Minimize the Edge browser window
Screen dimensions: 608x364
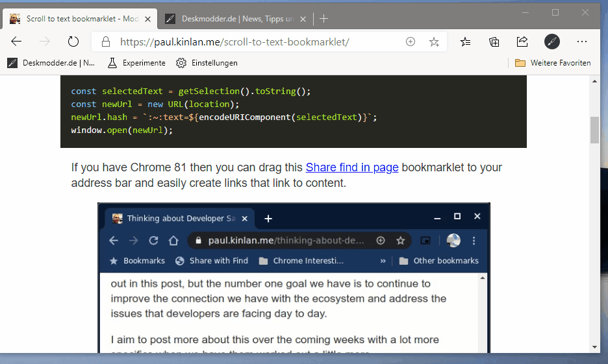click(x=526, y=13)
